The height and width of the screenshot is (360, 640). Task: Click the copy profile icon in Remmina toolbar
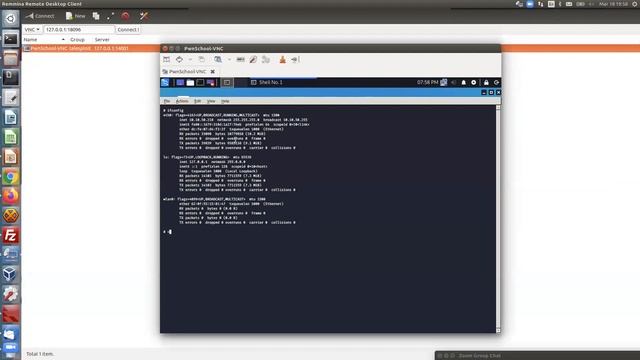pos(96,16)
